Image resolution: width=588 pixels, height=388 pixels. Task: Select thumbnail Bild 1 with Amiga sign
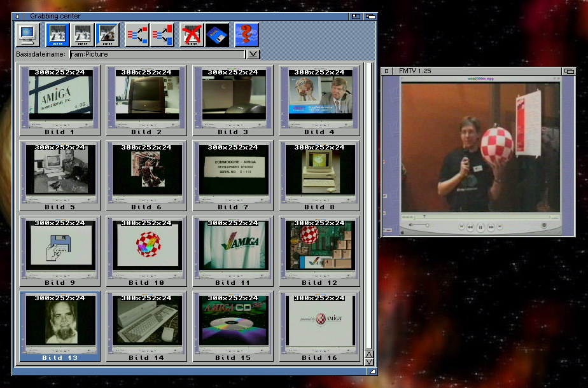(x=60, y=100)
